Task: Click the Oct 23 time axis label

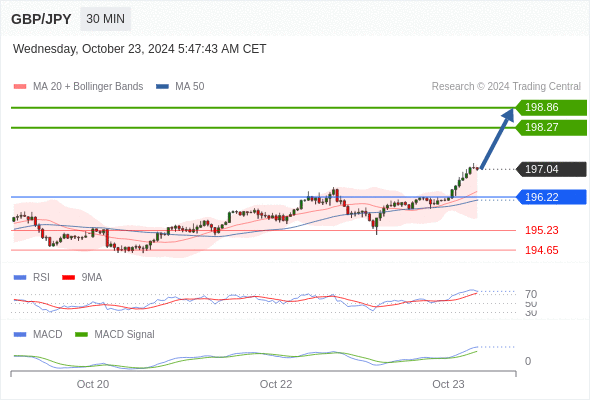Action: (x=448, y=384)
